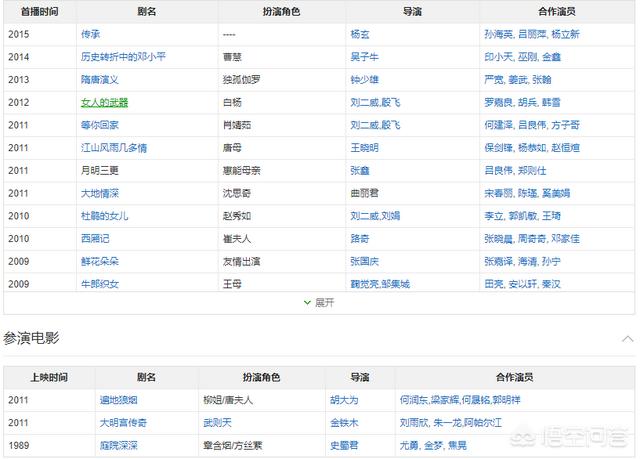Open director link 胡大为
The image size is (640, 459).
click(x=344, y=400)
